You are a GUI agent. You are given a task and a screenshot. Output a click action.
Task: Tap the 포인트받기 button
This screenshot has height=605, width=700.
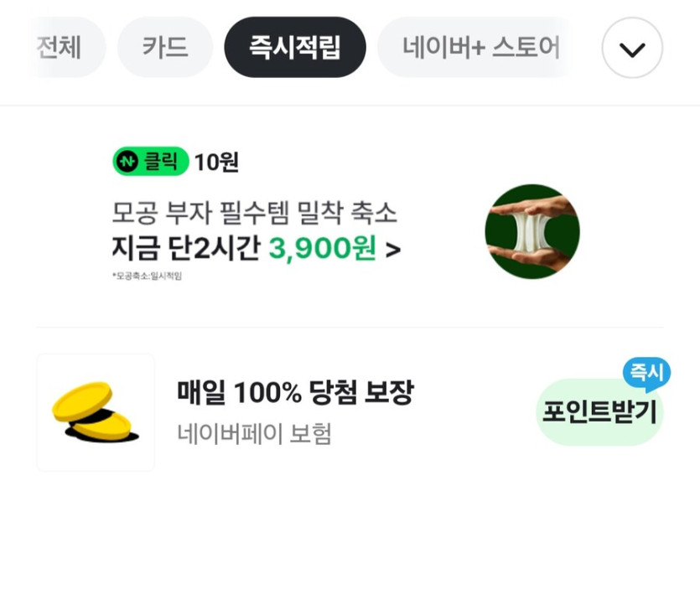coord(599,411)
